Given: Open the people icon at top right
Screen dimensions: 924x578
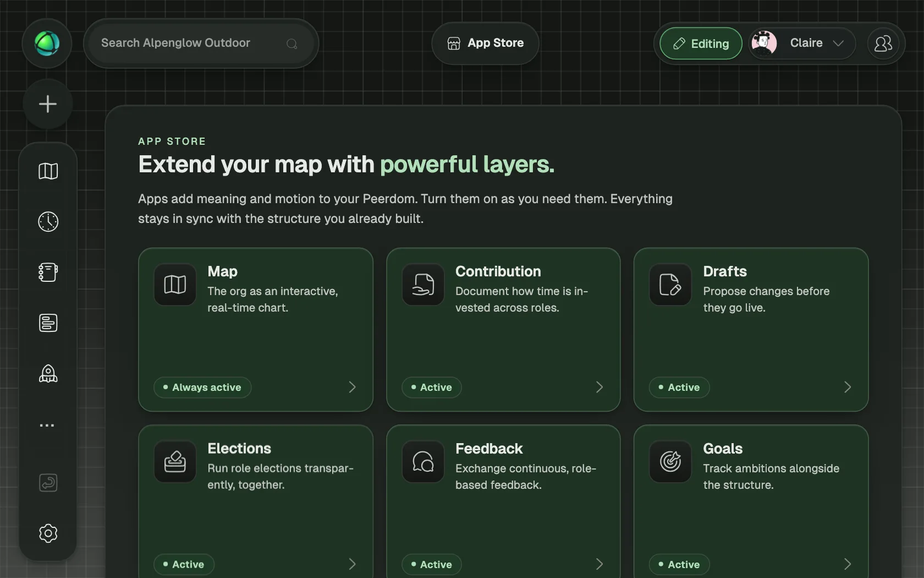Looking at the screenshot, I should (x=883, y=43).
